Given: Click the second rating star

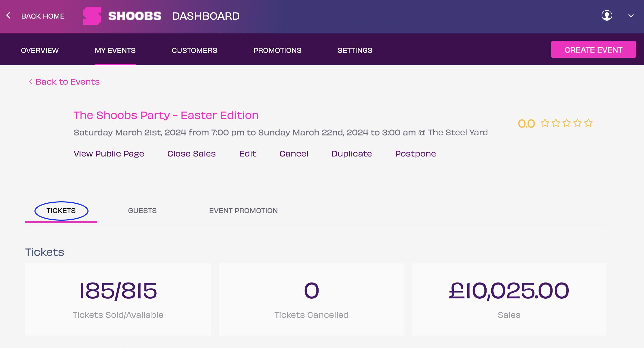Looking at the screenshot, I should (x=556, y=123).
